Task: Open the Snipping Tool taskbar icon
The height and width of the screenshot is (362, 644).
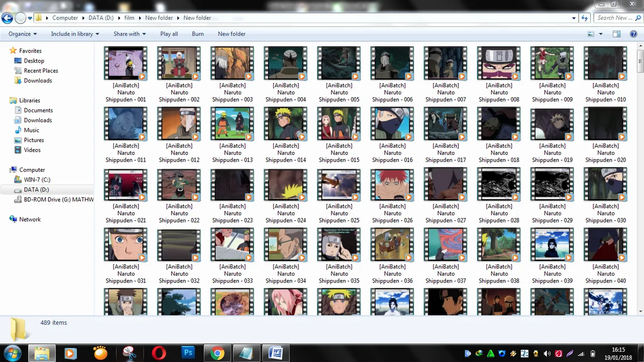Action: 129,353
